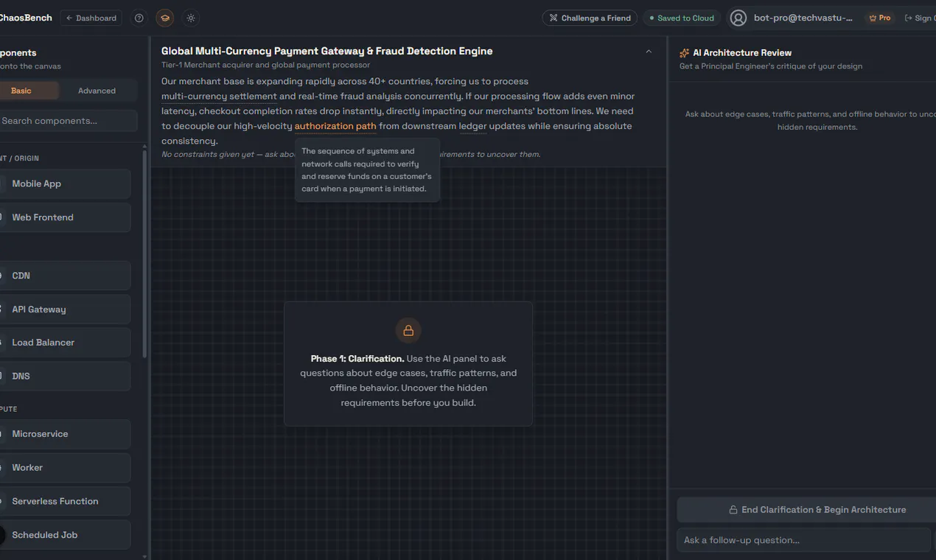936x560 pixels.
Task: Toggle the light/dark theme sun icon
Action: point(191,18)
